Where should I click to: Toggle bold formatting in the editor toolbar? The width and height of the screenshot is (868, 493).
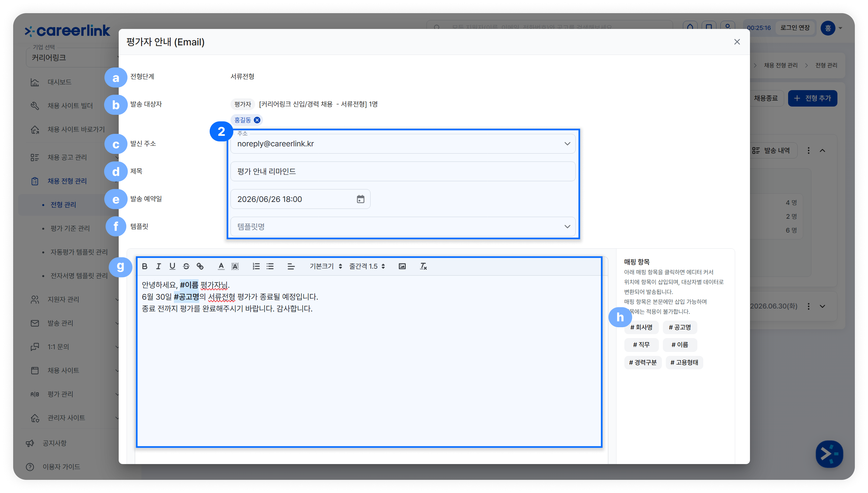point(144,266)
